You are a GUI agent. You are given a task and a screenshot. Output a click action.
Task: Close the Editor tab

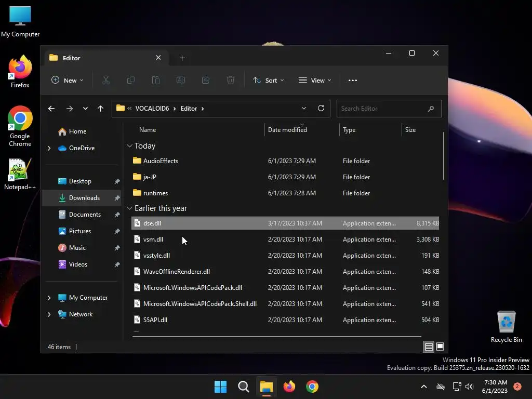(158, 58)
